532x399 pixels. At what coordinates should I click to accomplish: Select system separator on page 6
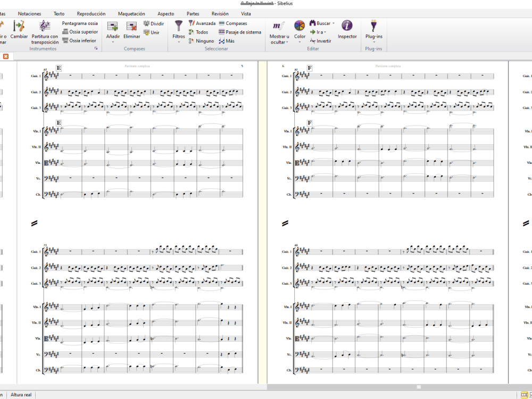285,223
